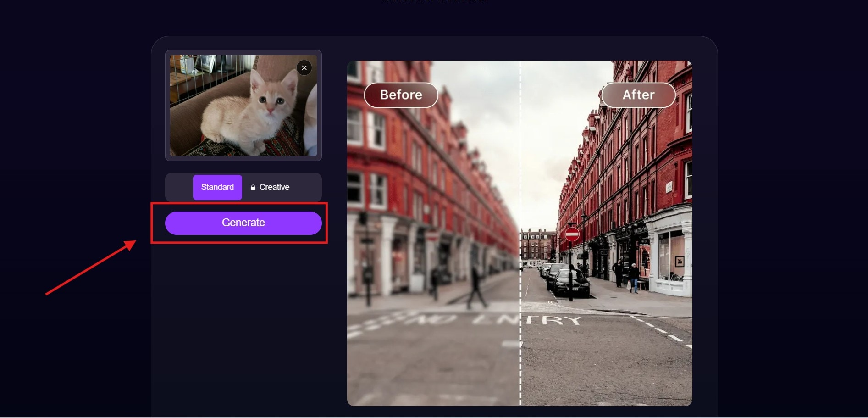Select the locked Creative mode tab

point(270,187)
